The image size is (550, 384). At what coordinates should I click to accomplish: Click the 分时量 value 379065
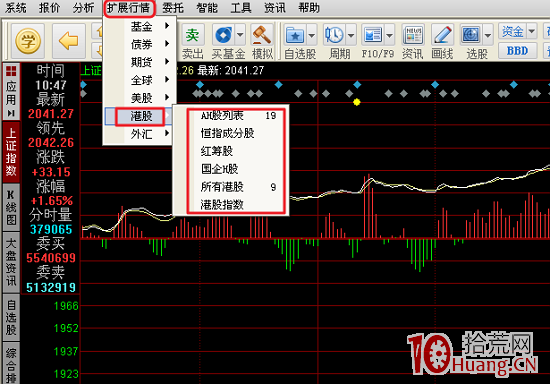coord(51,229)
